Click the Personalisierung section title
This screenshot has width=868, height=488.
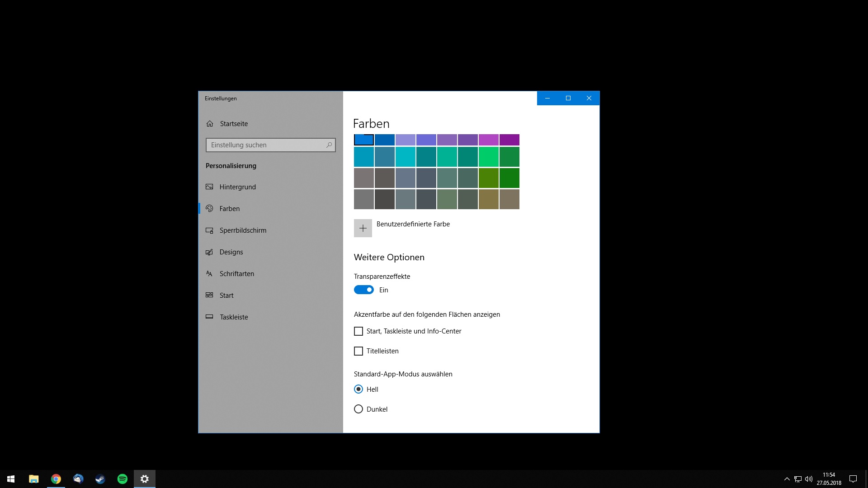pyautogui.click(x=231, y=166)
